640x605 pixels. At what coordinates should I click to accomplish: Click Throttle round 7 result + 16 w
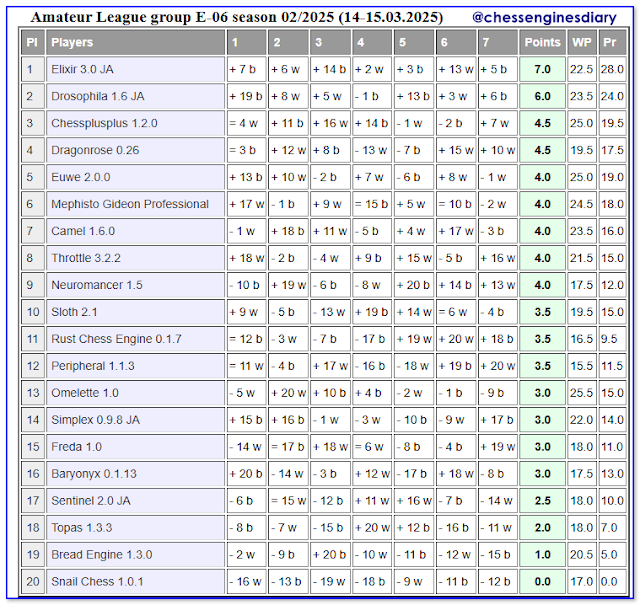click(498, 258)
